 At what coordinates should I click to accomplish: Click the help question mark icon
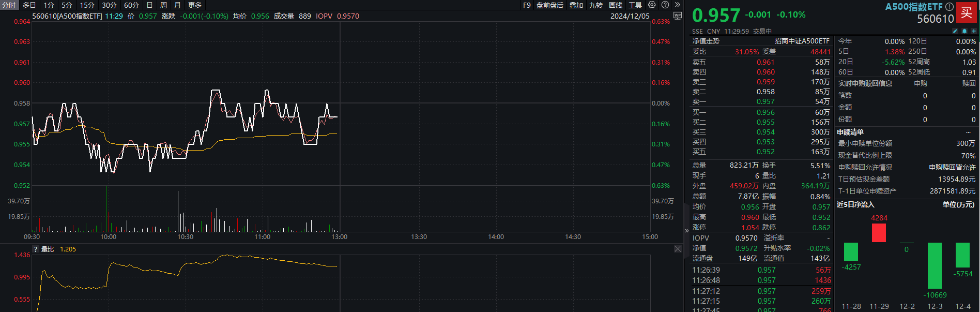[x=665, y=5]
